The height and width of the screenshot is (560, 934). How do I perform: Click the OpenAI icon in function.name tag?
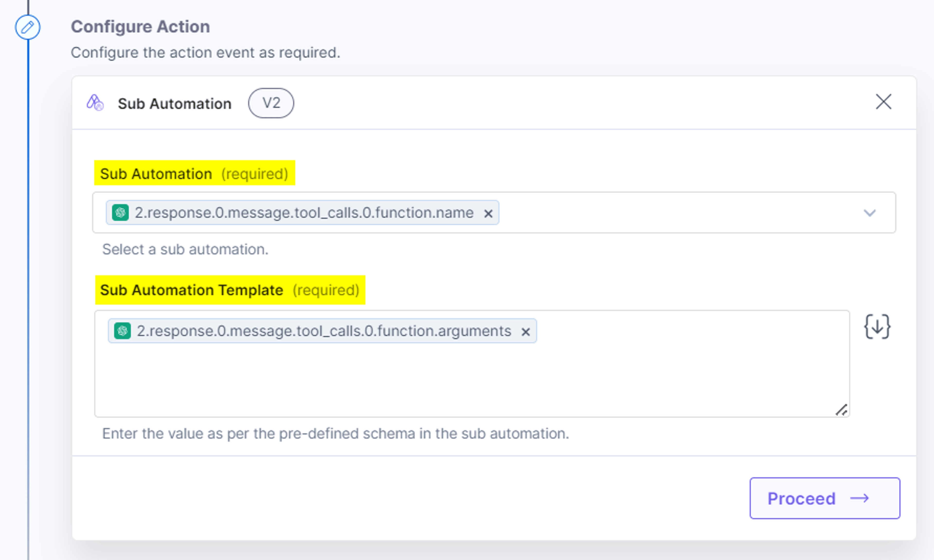point(120,213)
